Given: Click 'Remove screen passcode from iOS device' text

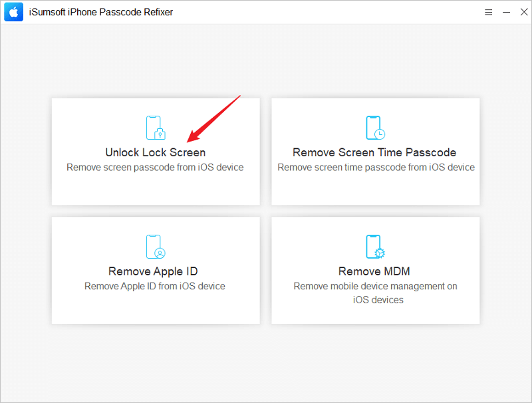Looking at the screenshot, I should point(155,167).
